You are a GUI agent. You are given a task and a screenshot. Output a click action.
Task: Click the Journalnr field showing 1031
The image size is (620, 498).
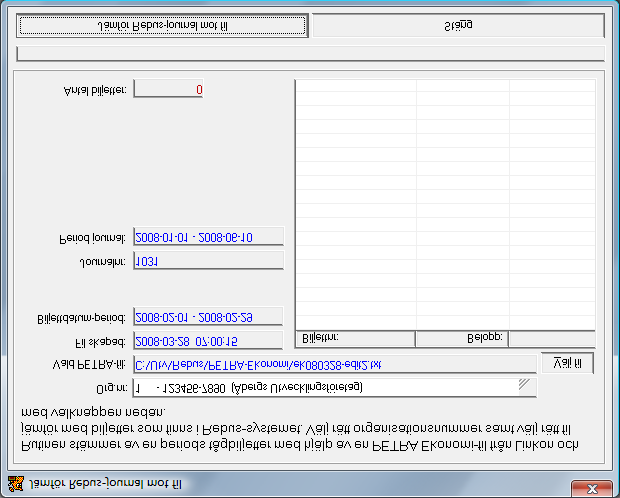208,261
